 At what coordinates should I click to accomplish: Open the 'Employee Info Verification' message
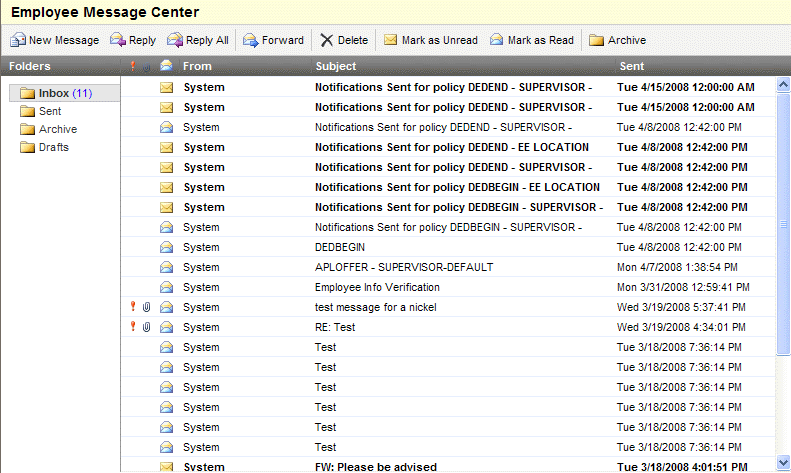point(376,287)
